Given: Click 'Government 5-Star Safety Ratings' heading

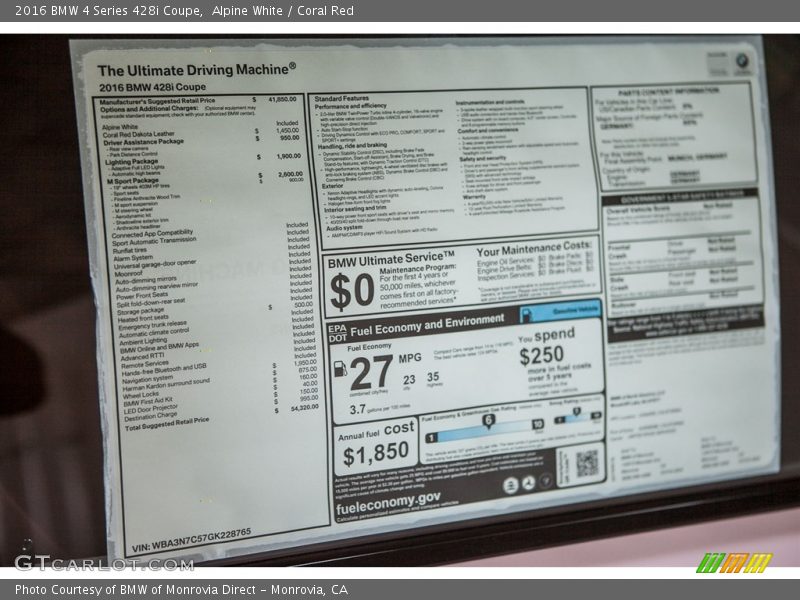Looking at the screenshot, I should pos(682,198).
